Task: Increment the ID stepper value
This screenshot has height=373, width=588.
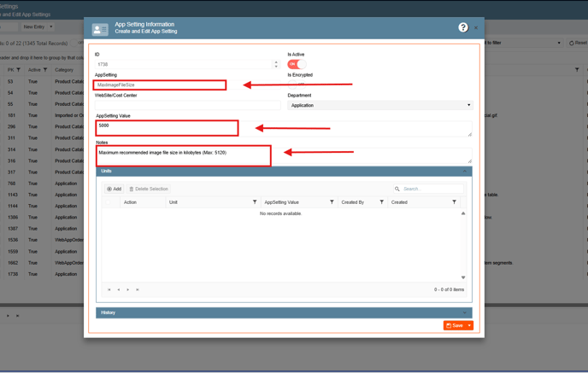Action: coord(276,62)
